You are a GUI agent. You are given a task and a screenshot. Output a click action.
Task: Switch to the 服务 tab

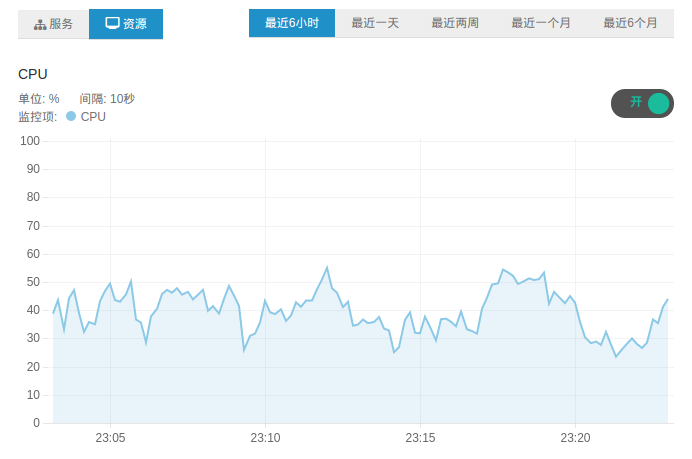(53, 24)
